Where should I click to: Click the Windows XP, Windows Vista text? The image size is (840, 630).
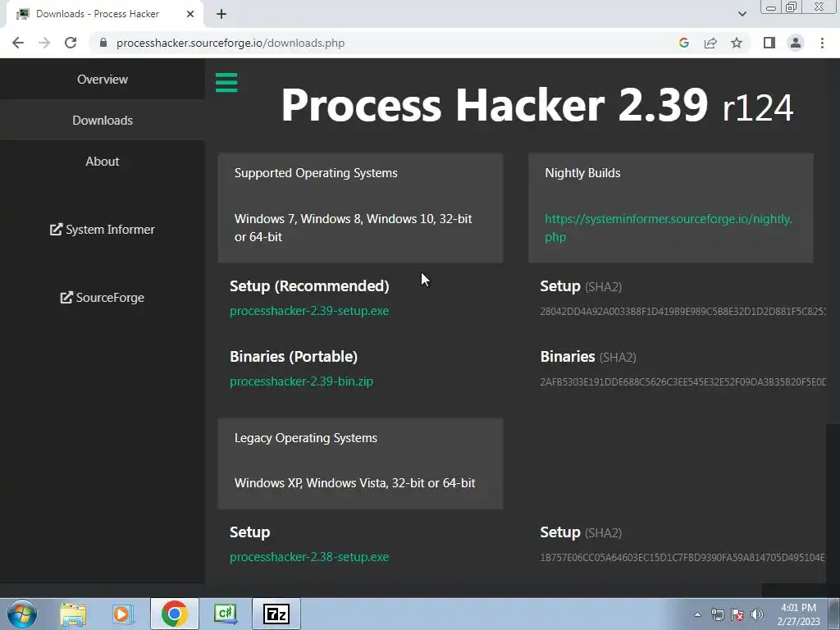coord(354,482)
